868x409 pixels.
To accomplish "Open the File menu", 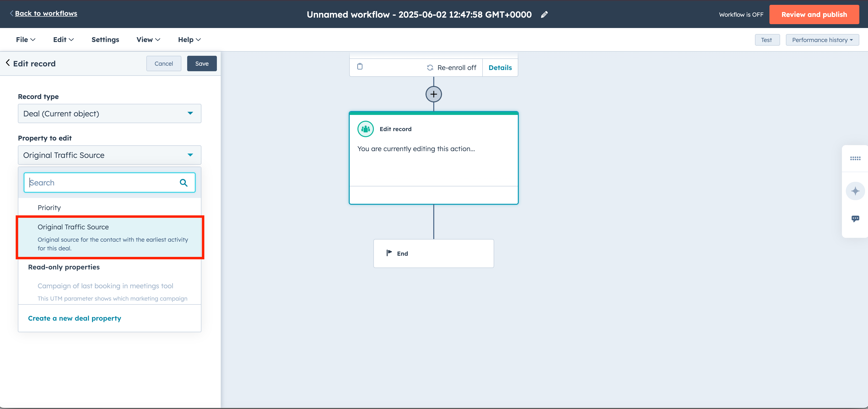I will pos(26,40).
